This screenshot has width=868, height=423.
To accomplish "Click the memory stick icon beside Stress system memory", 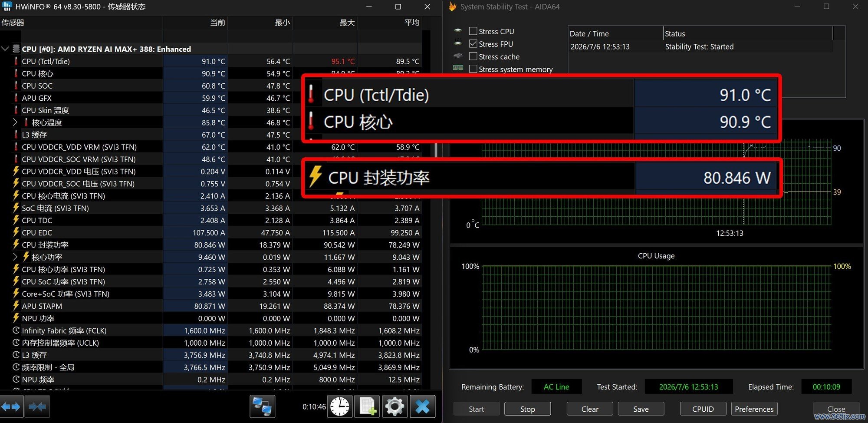I will (458, 67).
